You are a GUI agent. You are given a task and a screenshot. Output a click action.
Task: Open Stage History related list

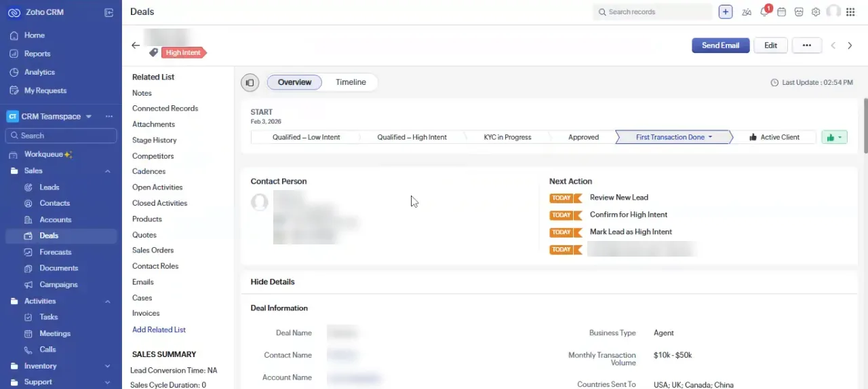pyautogui.click(x=154, y=141)
